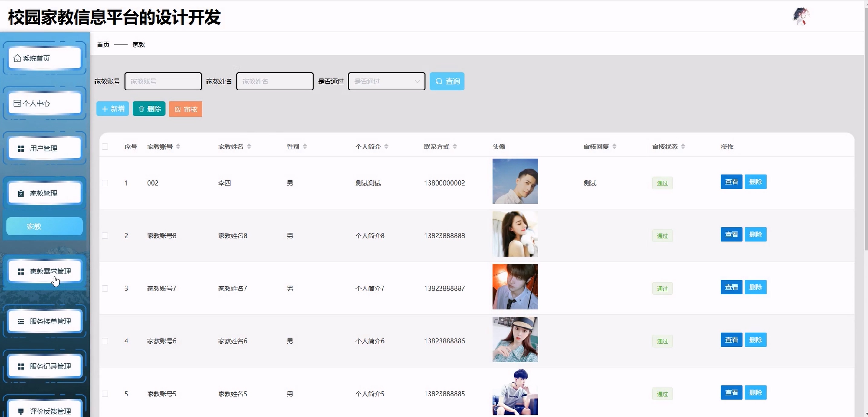Viewport: 868px width, 417px height.
Task: Open the 是否通过 dropdown filter
Action: point(386,81)
